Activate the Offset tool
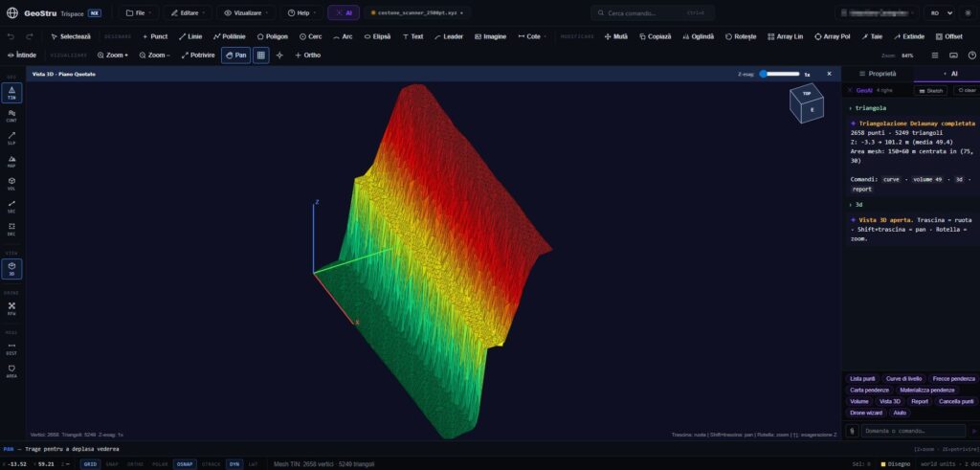980x470 pixels. coord(948,37)
